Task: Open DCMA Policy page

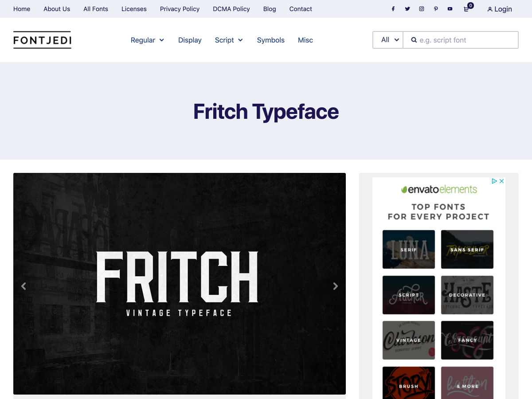Action: [231, 9]
